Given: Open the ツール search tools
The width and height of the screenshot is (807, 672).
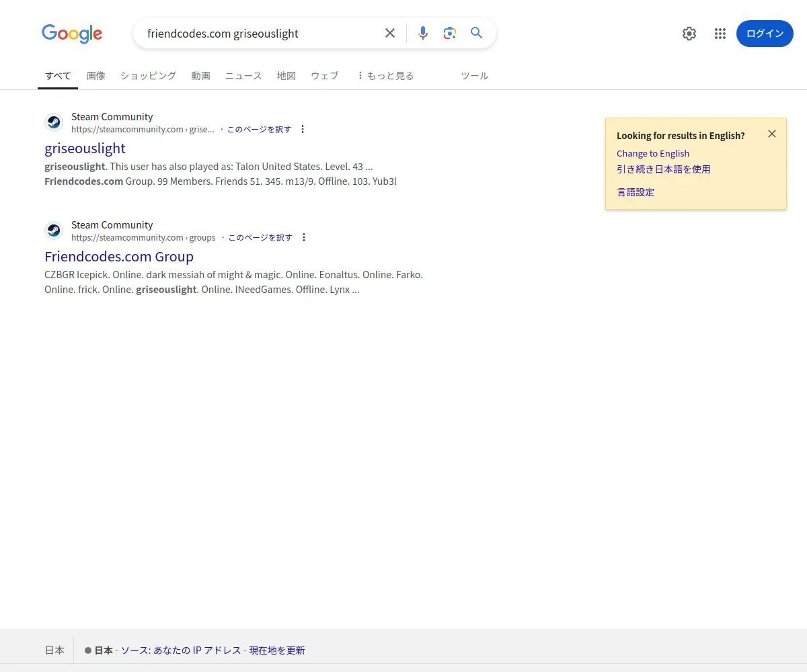Looking at the screenshot, I should [x=474, y=76].
